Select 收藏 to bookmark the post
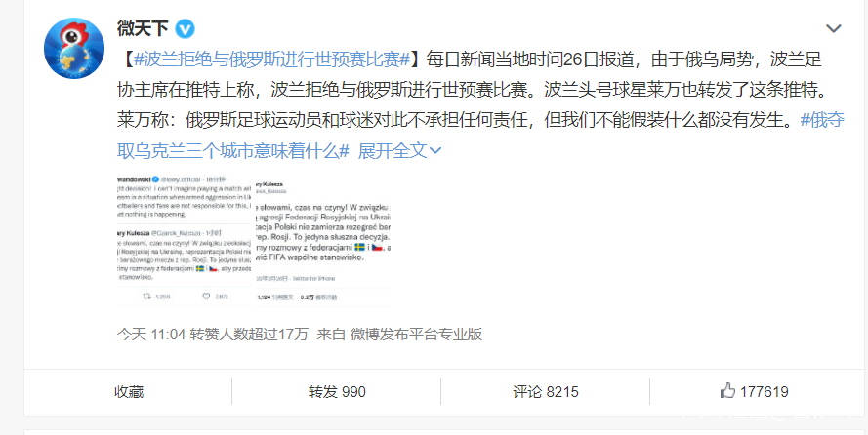The image size is (868, 435). point(129,392)
